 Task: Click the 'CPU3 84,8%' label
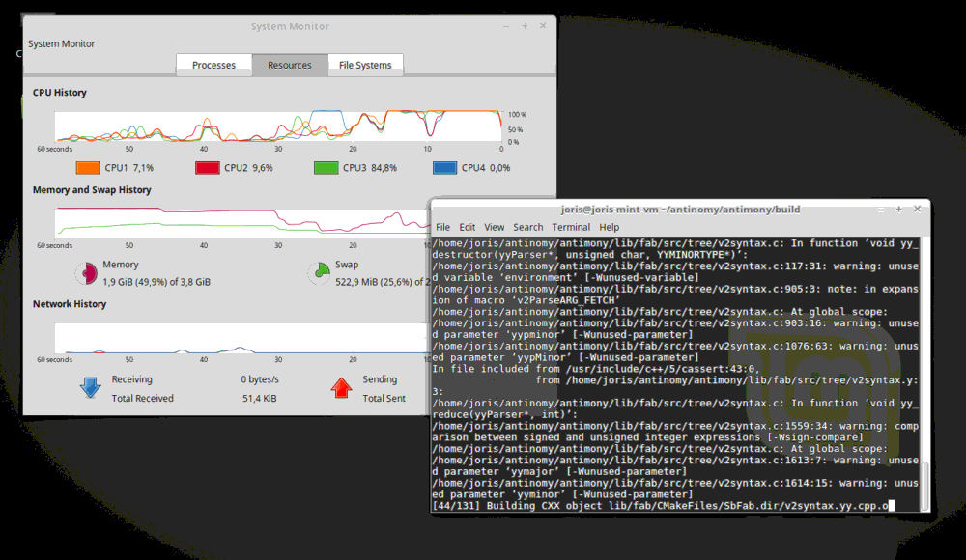tap(370, 168)
